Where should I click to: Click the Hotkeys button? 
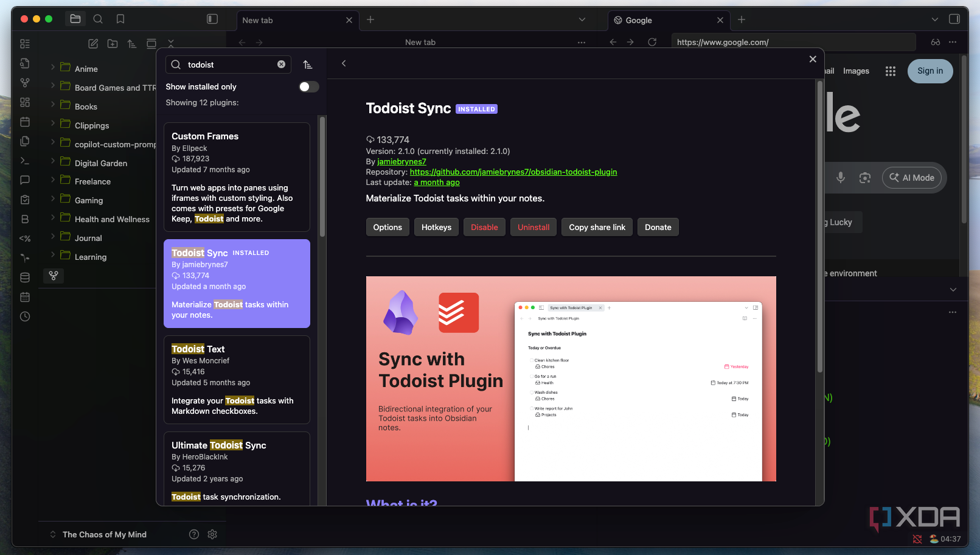(x=436, y=227)
